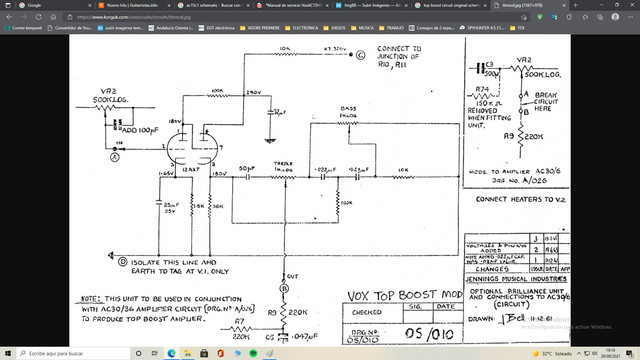Open DGT electrónica bookmark
The height and width of the screenshot is (360, 640).
click(x=216, y=28)
